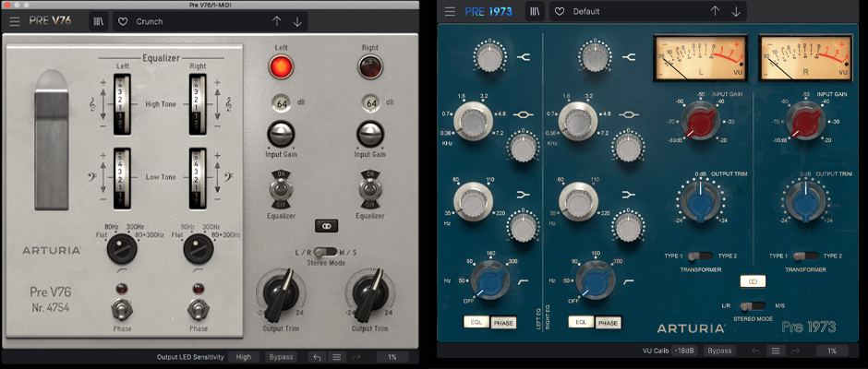The image size is (868, 369).
Task: Click the Pre V76 channel link button
Action: point(326,226)
